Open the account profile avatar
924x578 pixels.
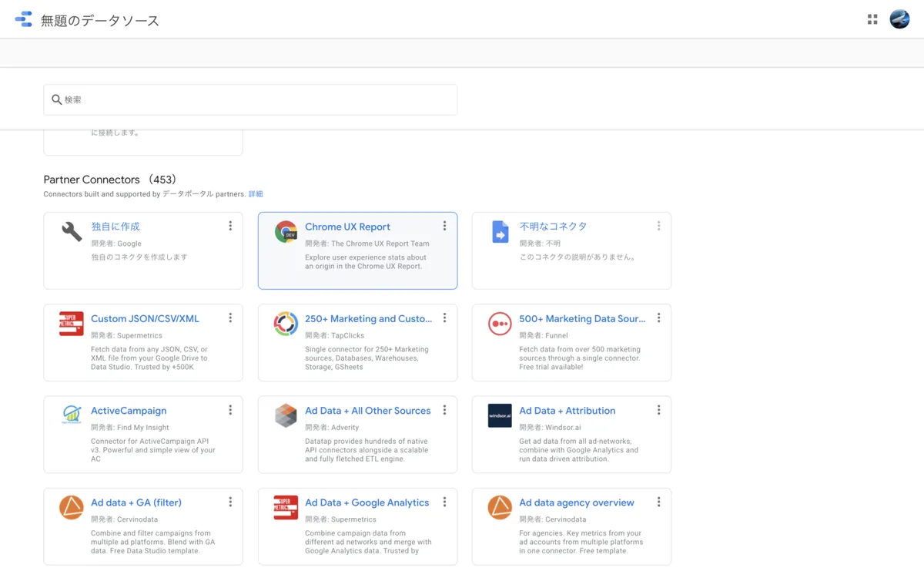(899, 19)
